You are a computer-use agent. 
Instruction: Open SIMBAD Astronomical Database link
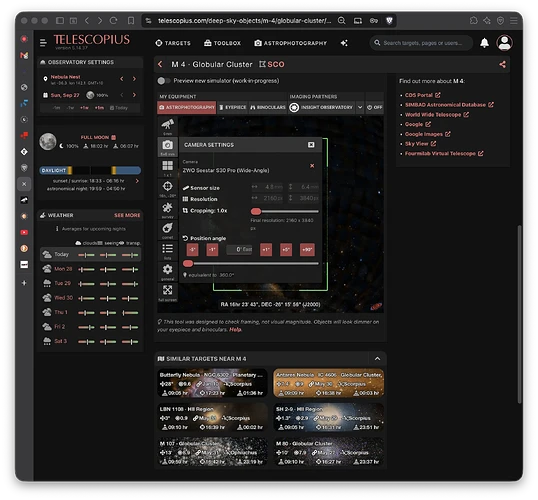point(449,105)
